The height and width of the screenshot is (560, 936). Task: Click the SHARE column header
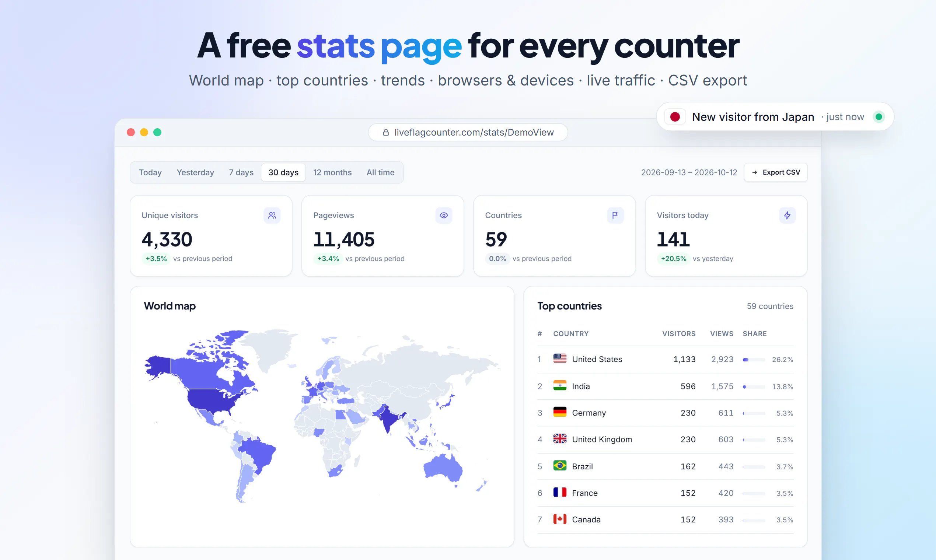pyautogui.click(x=754, y=333)
